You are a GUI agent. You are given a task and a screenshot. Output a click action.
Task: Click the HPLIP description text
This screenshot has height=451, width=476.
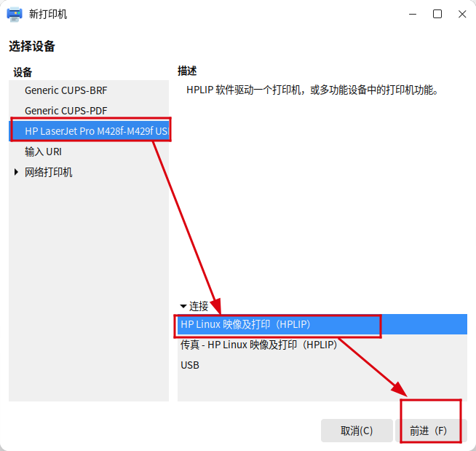[312, 90]
